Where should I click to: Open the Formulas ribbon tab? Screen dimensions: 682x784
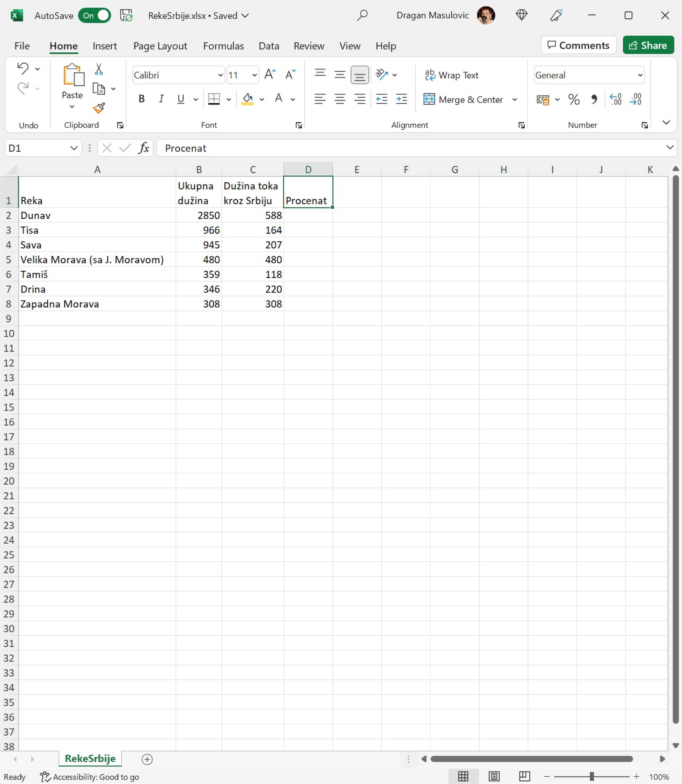[223, 46]
